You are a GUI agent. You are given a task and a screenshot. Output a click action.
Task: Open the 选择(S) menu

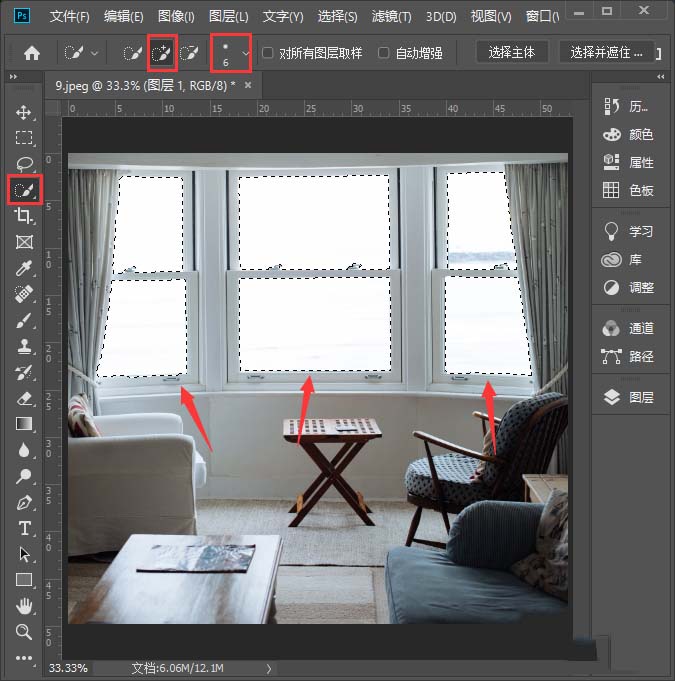pyautogui.click(x=338, y=17)
